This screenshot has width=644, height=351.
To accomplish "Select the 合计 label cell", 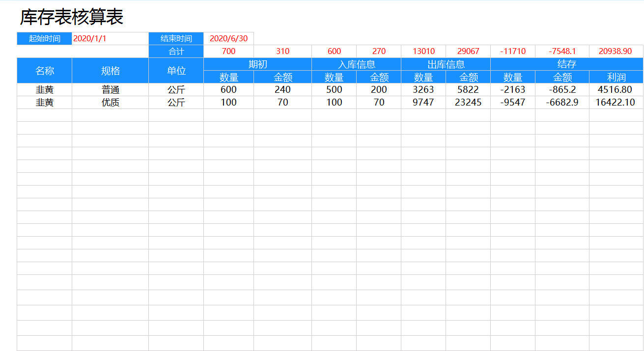I will [176, 51].
